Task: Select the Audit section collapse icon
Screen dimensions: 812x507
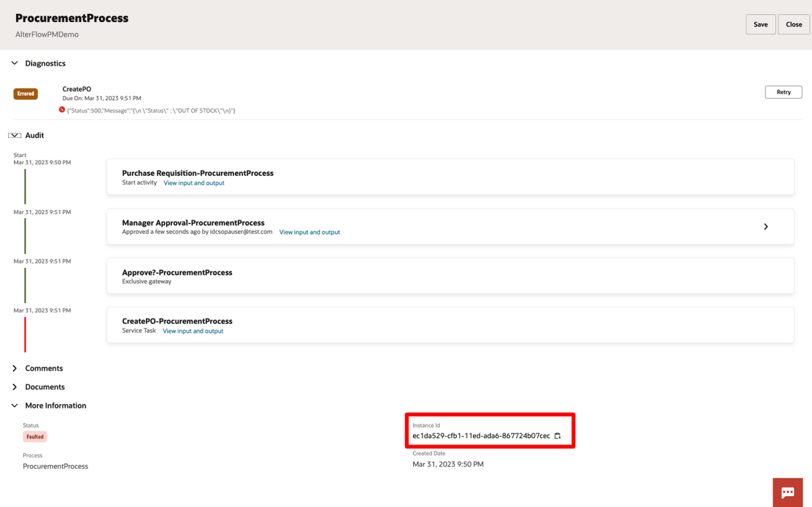Action: click(14, 135)
